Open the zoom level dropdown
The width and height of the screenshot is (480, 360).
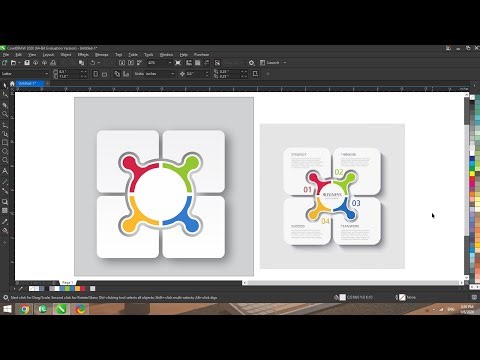pos(170,63)
